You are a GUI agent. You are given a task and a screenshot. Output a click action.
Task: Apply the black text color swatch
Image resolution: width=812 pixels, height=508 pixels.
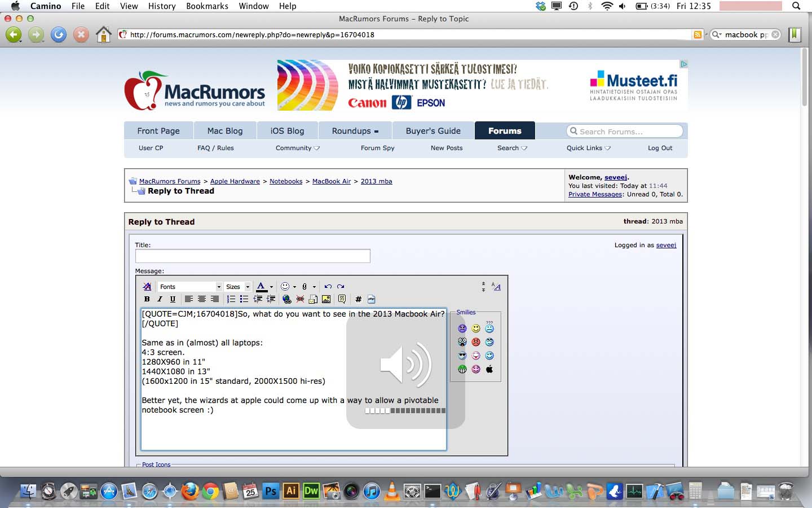(x=261, y=287)
